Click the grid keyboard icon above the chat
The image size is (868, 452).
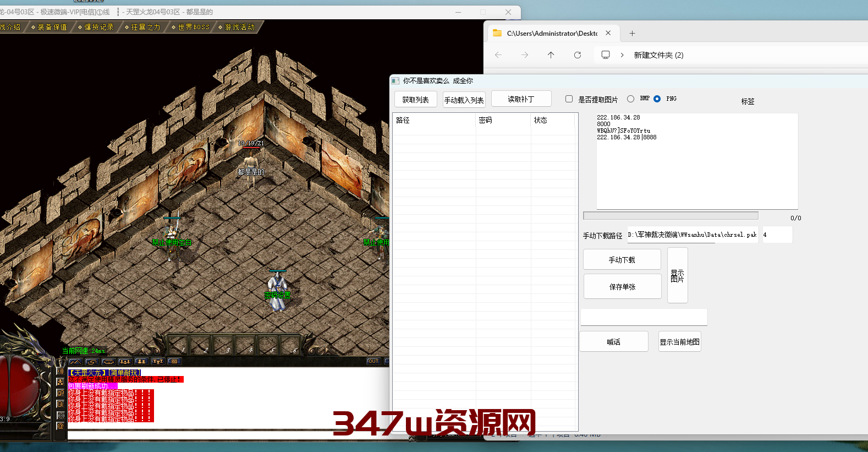174,362
